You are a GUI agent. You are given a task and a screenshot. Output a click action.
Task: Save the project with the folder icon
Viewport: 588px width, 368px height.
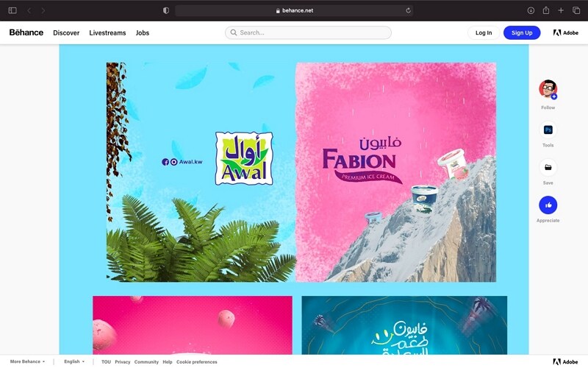[548, 168]
